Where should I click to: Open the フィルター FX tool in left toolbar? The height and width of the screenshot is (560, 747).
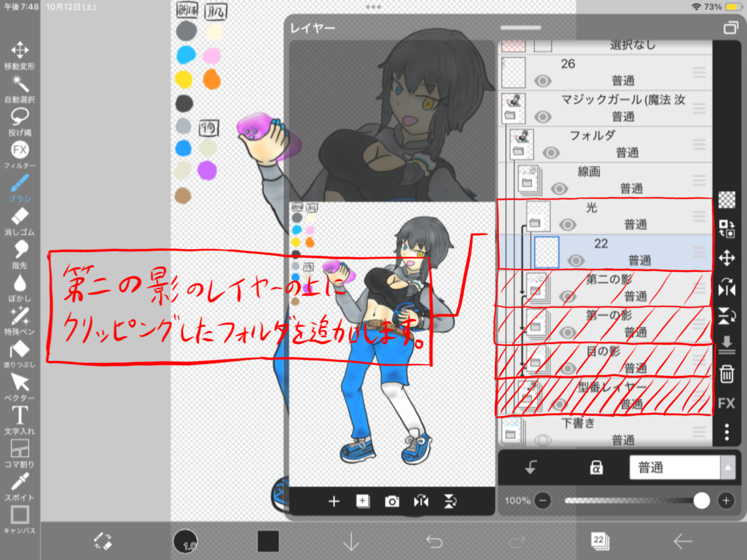tap(20, 154)
